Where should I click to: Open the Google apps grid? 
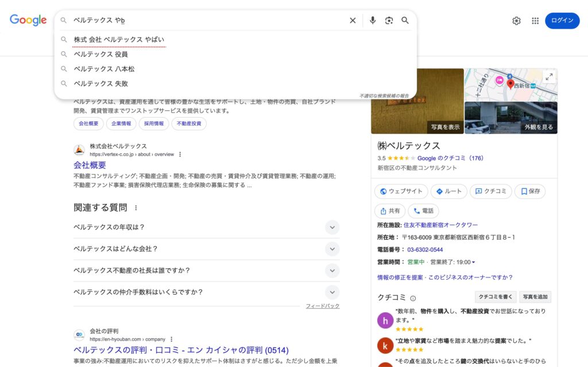click(x=535, y=21)
